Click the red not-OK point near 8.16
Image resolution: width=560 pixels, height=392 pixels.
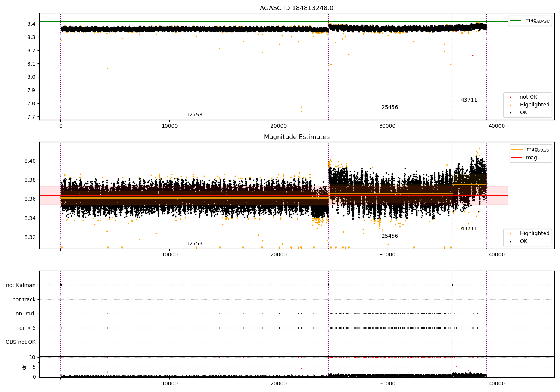point(473,55)
